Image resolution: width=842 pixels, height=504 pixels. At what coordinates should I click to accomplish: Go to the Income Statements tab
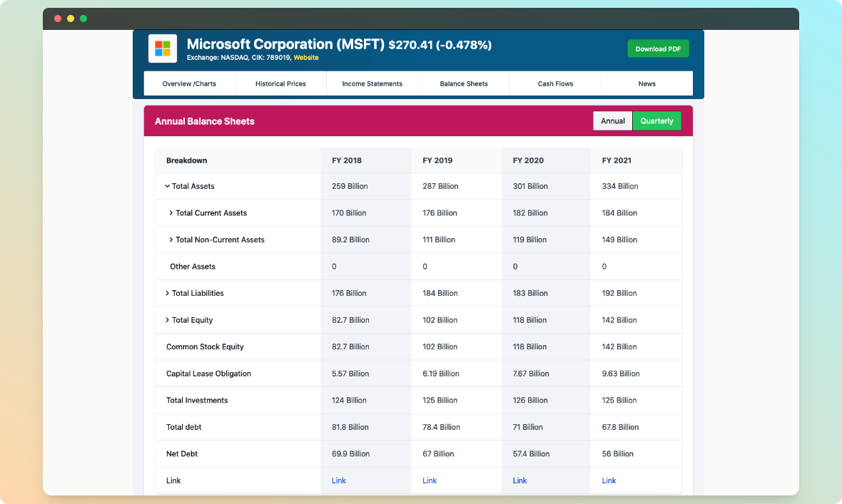pyautogui.click(x=372, y=83)
